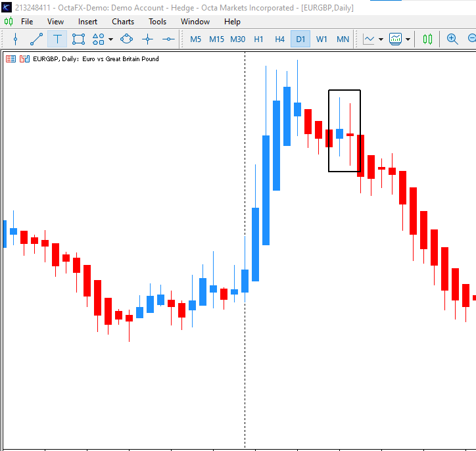476x451 pixels.
Task: Click the one-click trading panel icon
Action: (11, 59)
